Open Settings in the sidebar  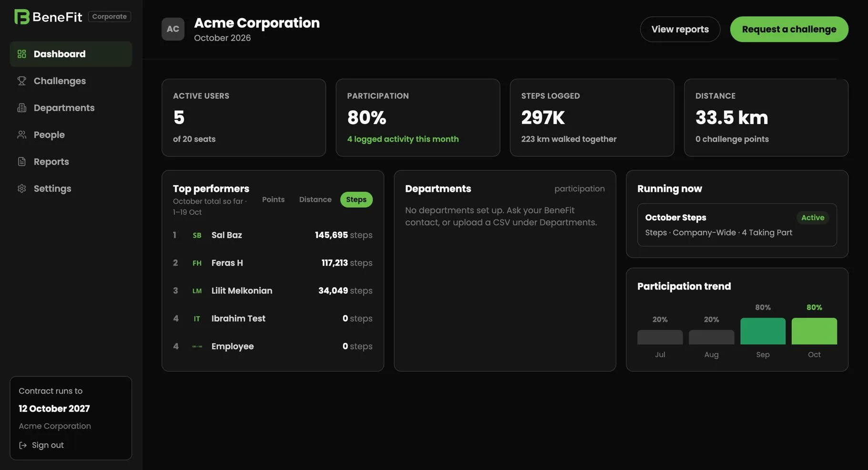coord(71,188)
